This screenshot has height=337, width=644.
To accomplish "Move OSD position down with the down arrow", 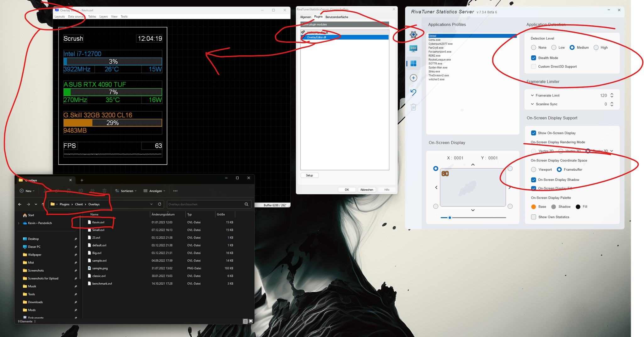I will [x=473, y=210].
